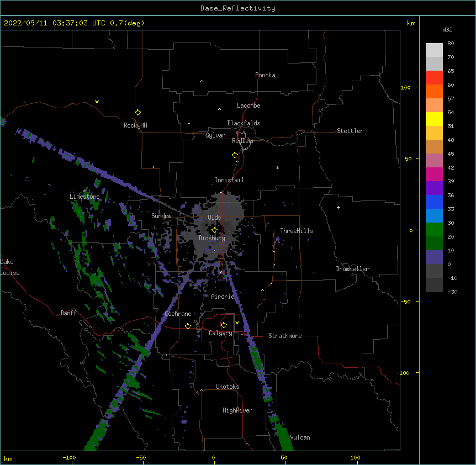This screenshot has height=465, width=476.
Task: Click the yellow marker south of Cochrane
Action: 188,326
